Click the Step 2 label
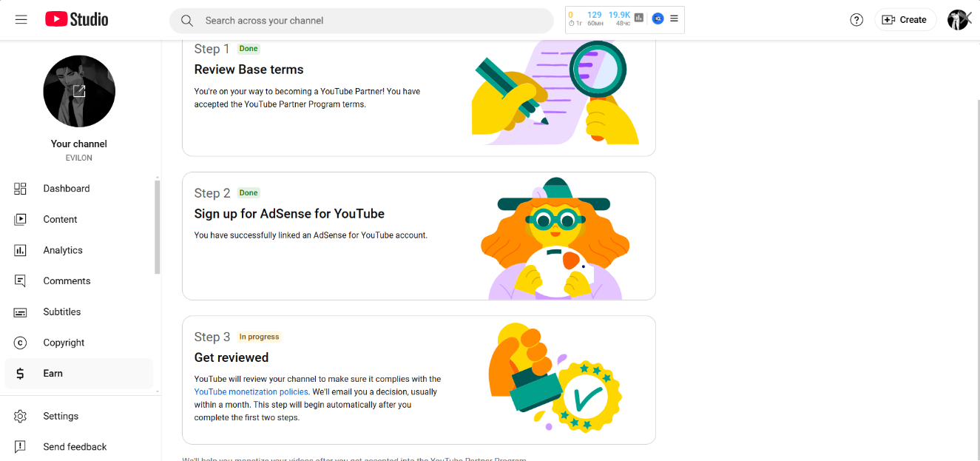Image resolution: width=980 pixels, height=461 pixels. (212, 193)
